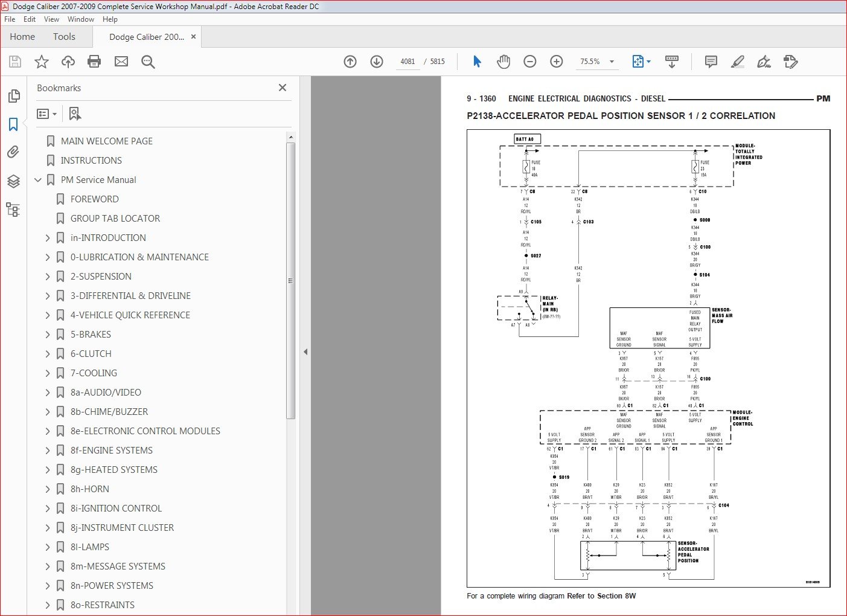The height and width of the screenshot is (616, 847).
Task: Expand the 2-SUSPENSION bookmark
Action: (48, 277)
